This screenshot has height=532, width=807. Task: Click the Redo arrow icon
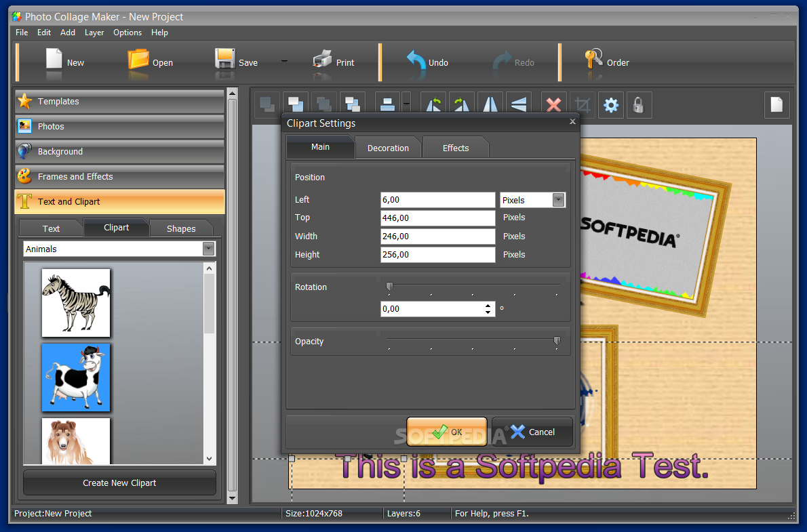pos(503,60)
